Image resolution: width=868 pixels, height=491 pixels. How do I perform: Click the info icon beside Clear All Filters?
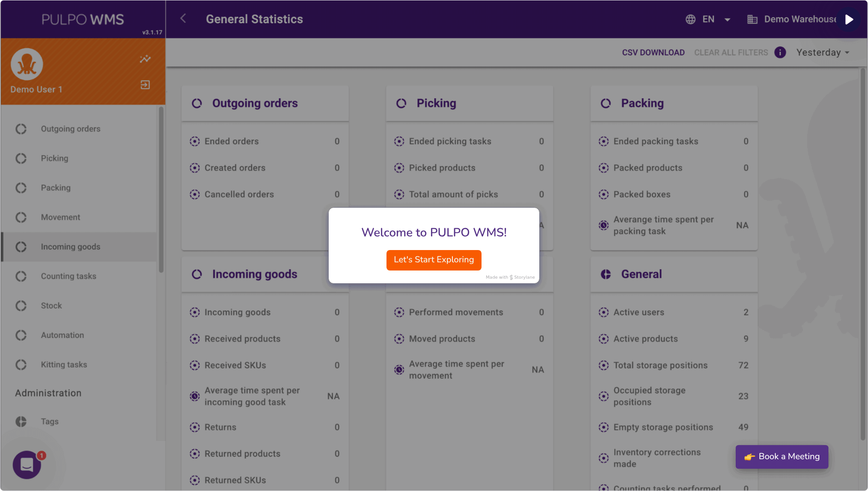pos(779,52)
